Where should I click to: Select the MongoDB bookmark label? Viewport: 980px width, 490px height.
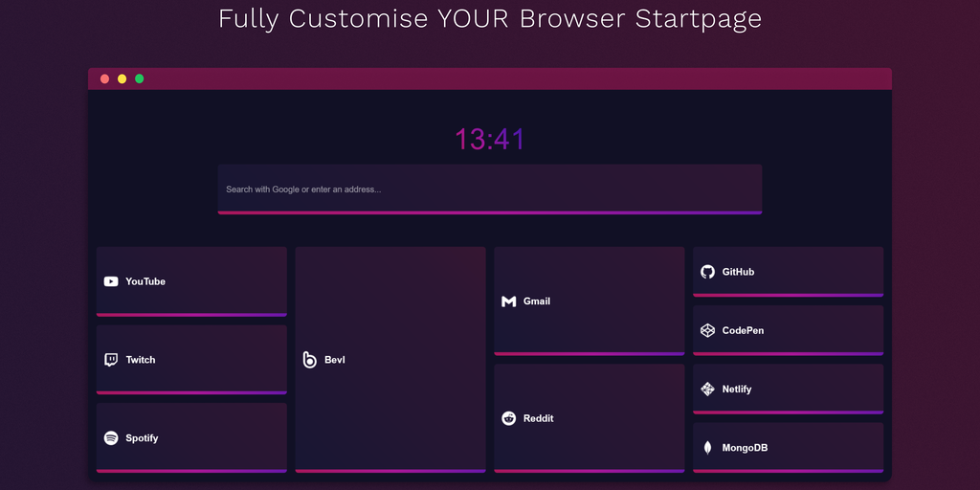[745, 448]
